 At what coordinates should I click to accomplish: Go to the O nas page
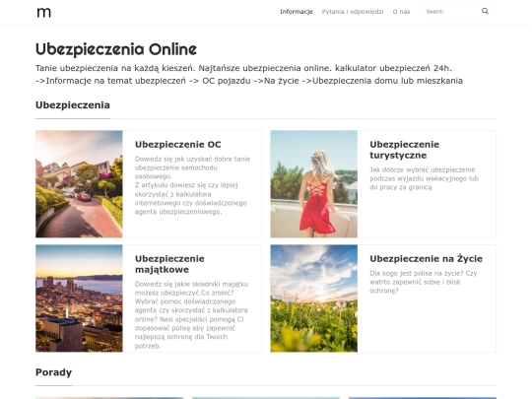coord(401,12)
